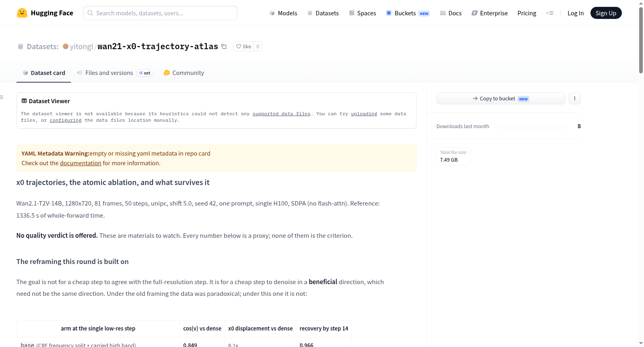Click the page vertical scrollbar
Image resolution: width=644 pixels, height=347 pixels.
[641, 40]
